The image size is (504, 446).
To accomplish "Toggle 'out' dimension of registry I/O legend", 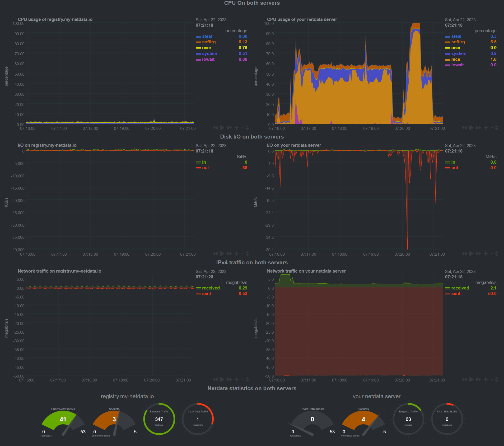I will coord(205,168).
